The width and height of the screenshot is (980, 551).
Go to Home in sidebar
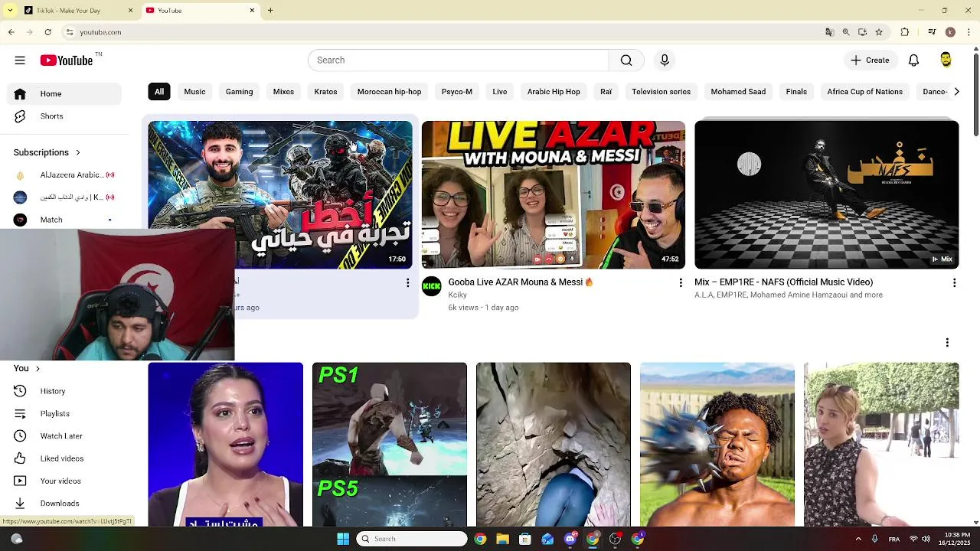(x=64, y=94)
